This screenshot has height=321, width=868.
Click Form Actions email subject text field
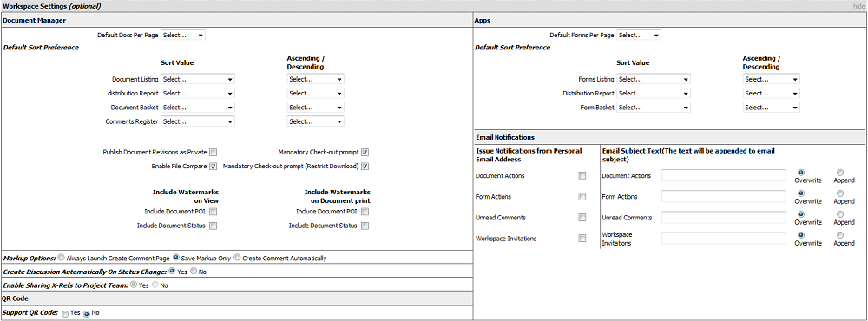[x=724, y=196]
